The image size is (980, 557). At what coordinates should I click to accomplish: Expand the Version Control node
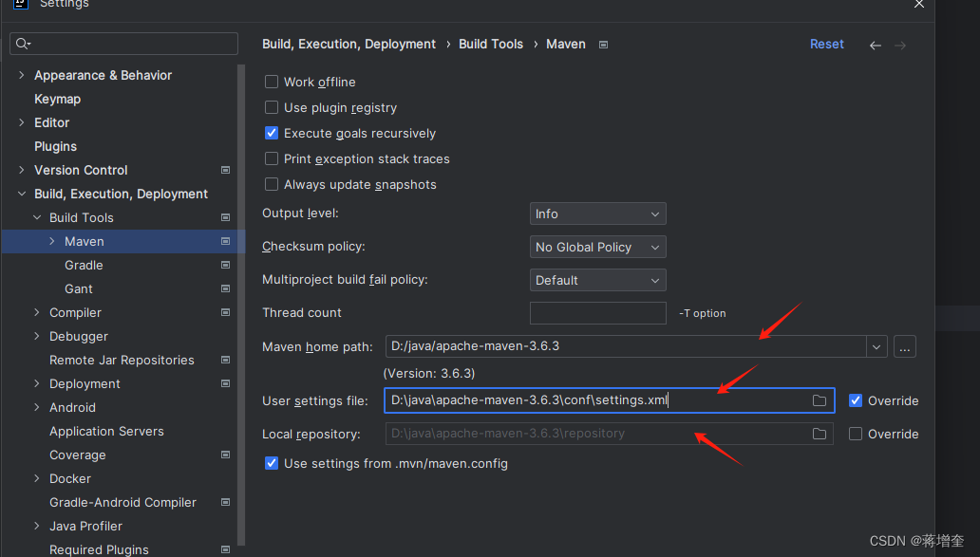21,170
